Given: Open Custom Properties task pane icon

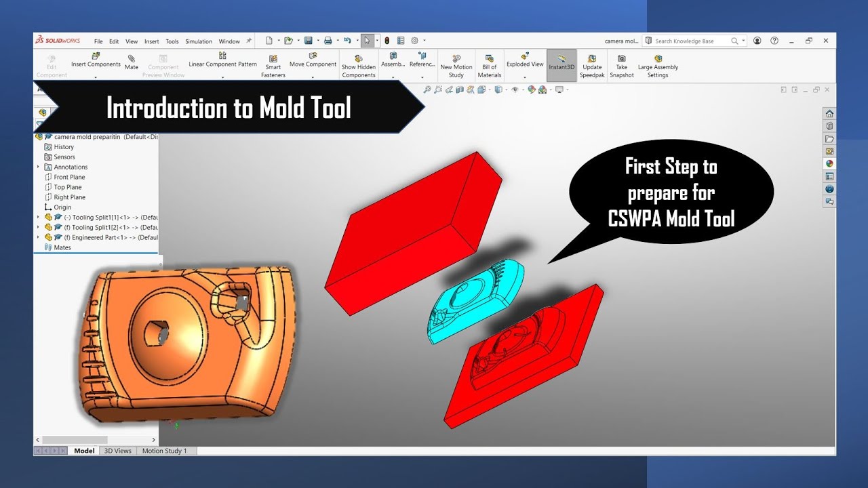Looking at the screenshot, I should pos(829,176).
